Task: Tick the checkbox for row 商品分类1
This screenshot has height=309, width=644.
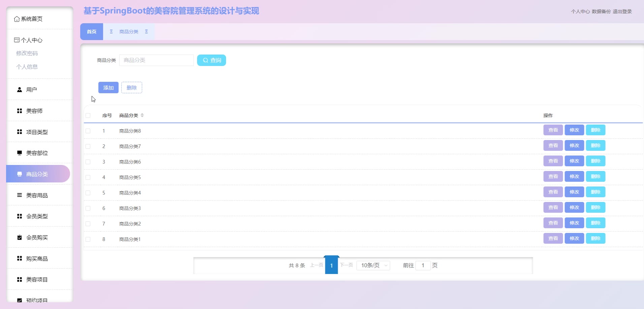Action: pos(88,239)
